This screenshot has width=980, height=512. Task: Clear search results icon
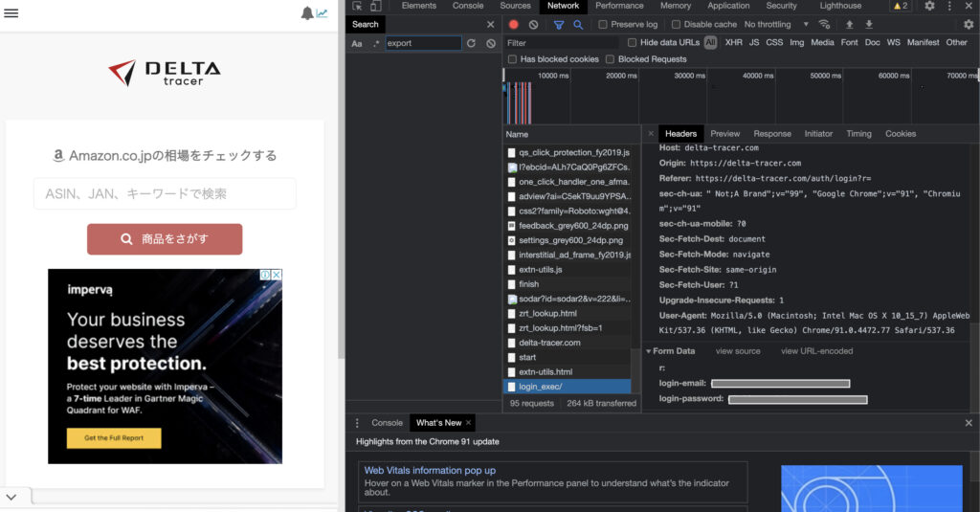click(x=491, y=43)
